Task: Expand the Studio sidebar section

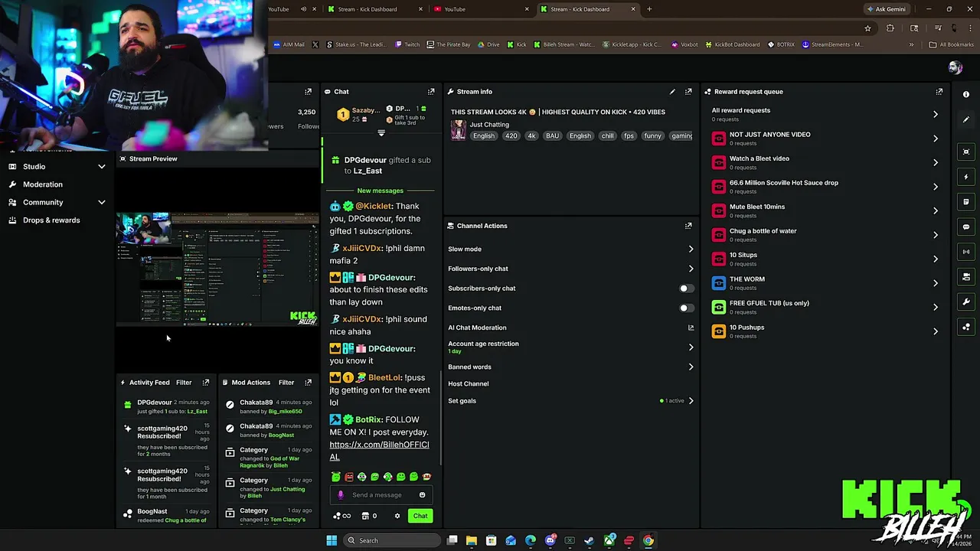Action: 101,167
